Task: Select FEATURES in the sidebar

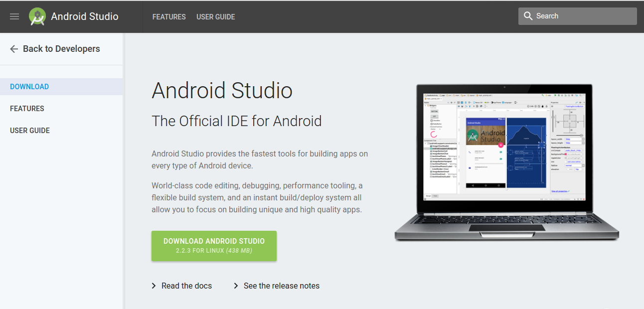Action: pyautogui.click(x=27, y=108)
